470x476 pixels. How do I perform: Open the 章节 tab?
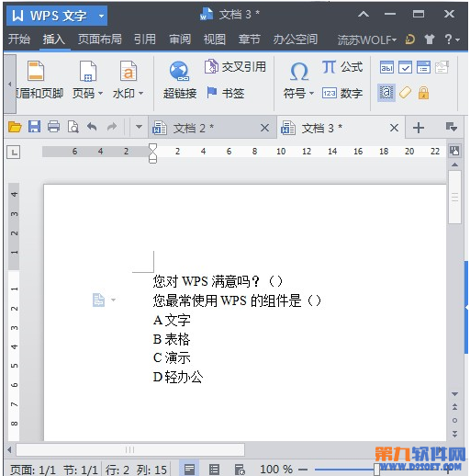click(x=250, y=40)
